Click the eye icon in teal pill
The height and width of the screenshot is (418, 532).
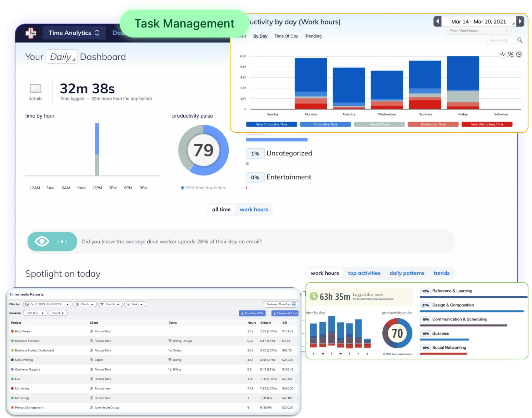(x=42, y=242)
